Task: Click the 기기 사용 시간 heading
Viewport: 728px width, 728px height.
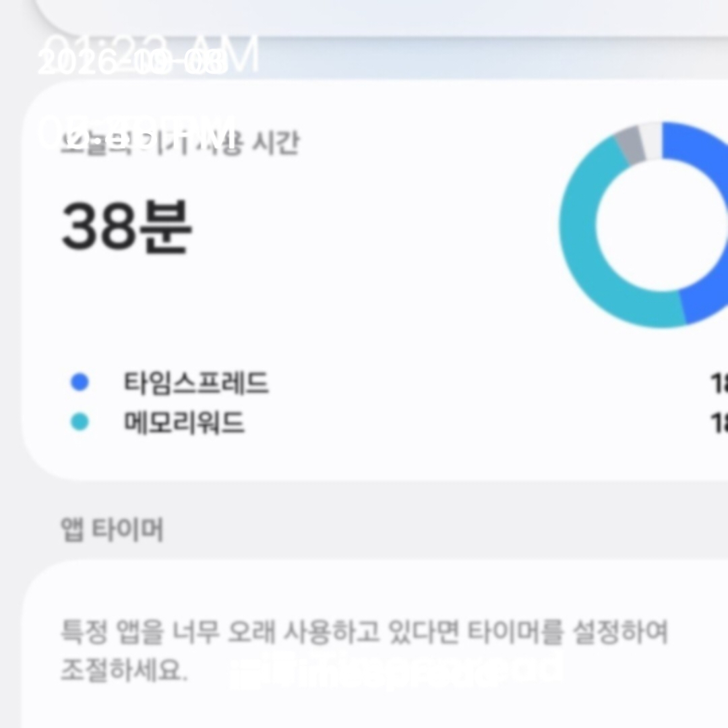Action: [180, 142]
